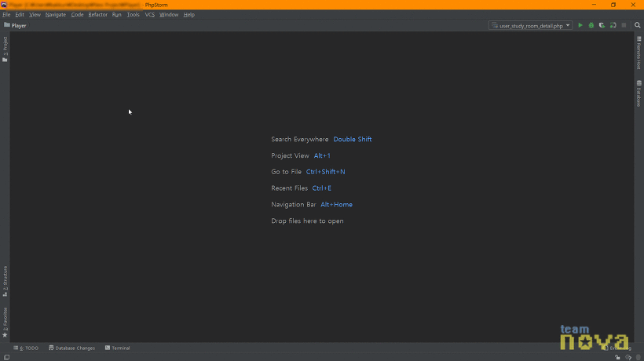Open run configuration dropdown user_study_room_detail.php
Screen dimensions: 644x361
point(531,25)
